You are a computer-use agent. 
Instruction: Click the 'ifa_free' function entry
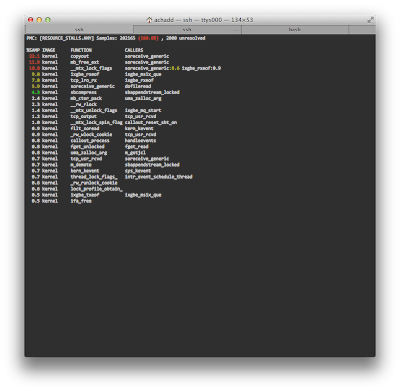[x=81, y=201]
